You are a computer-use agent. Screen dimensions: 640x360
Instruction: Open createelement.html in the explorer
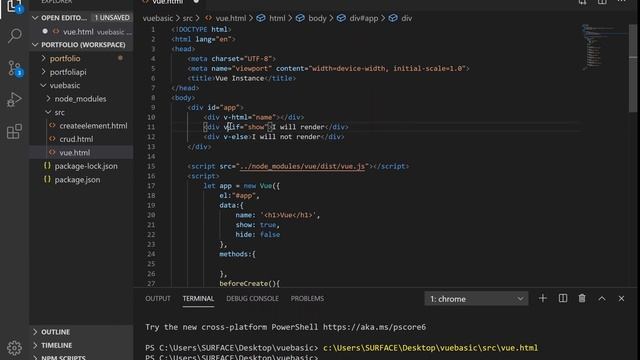tap(93, 126)
